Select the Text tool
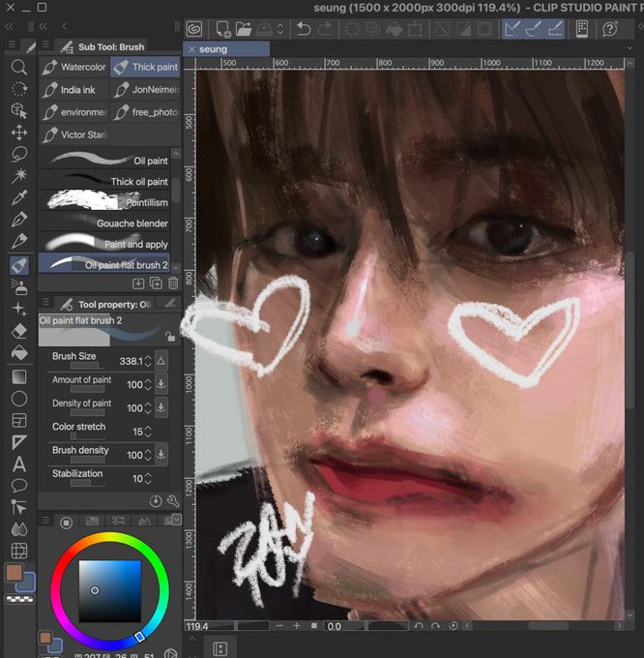This screenshot has width=644, height=658. point(19,464)
